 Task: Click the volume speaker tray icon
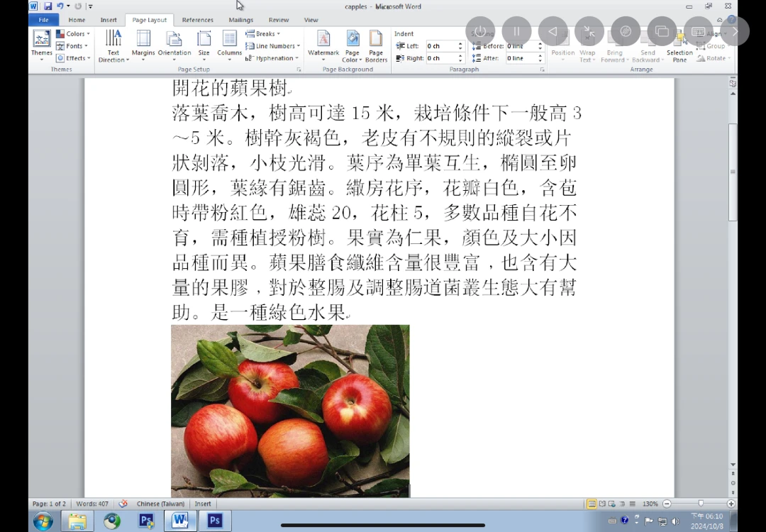(x=676, y=521)
